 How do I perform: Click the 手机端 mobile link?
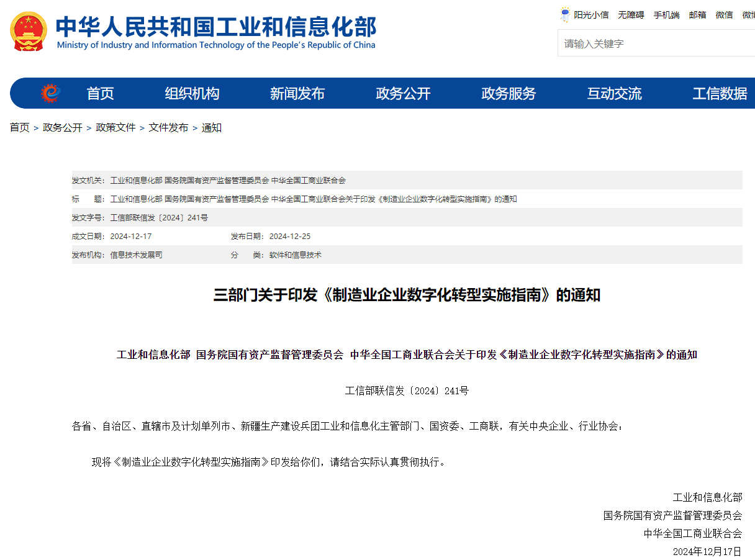point(666,15)
